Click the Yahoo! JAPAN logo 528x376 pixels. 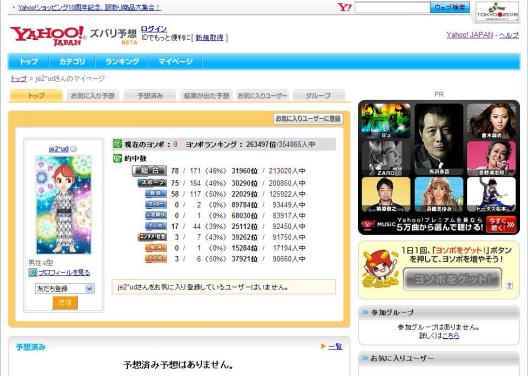pos(47,35)
